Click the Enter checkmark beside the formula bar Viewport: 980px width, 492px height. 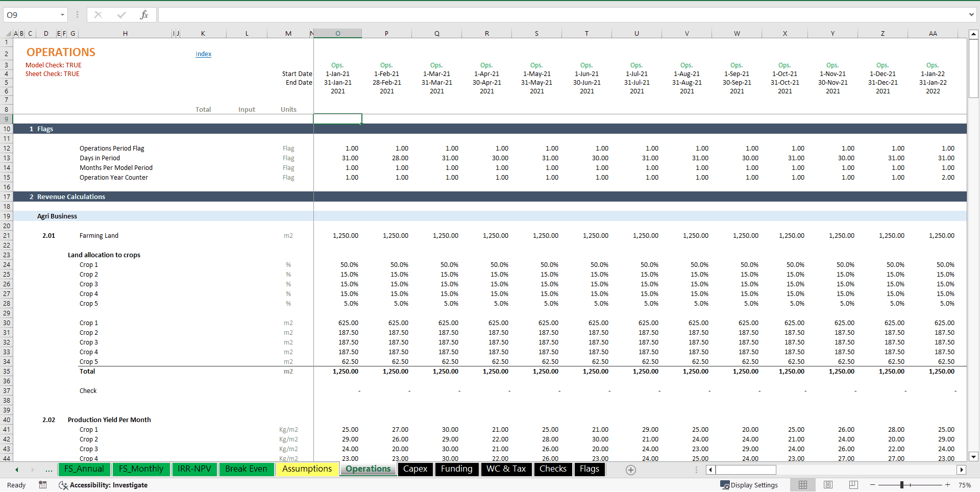tap(121, 15)
